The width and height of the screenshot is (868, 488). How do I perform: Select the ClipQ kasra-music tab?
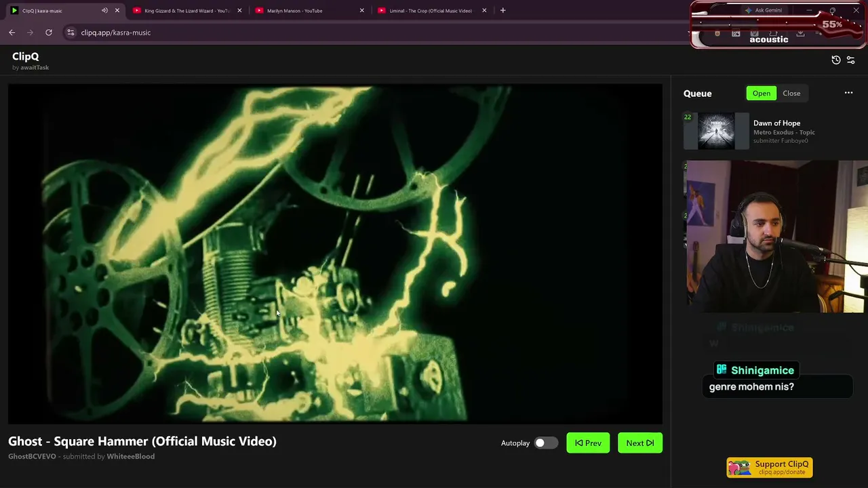click(x=64, y=11)
